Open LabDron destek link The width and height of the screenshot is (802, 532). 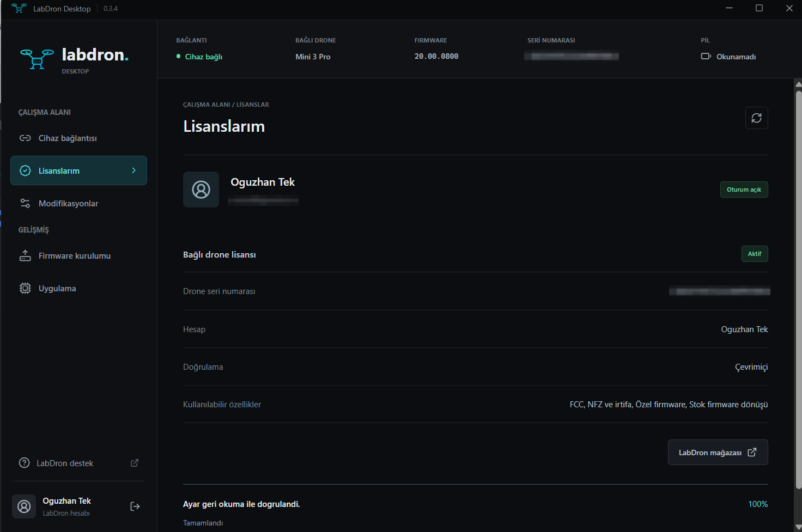(78, 463)
